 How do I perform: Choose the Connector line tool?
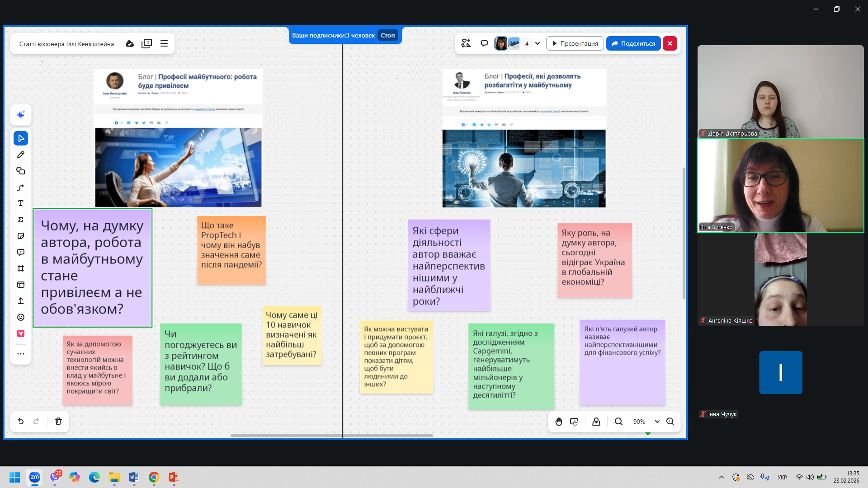point(21,188)
